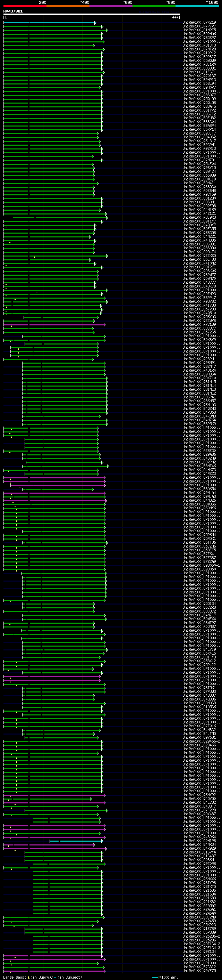Viewport: 222px width, 980px height.
Task: Select hit label UniRef100_Q5QLD9
Action: [199, 99]
